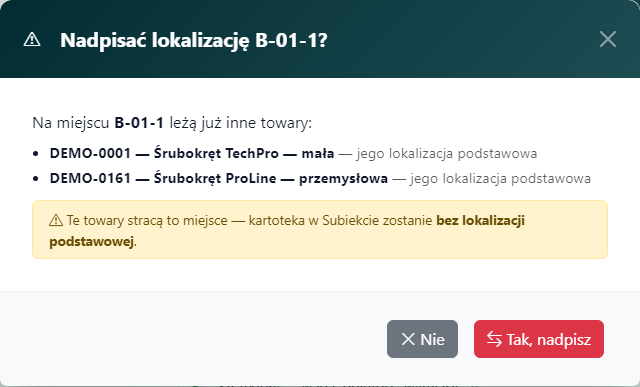Image resolution: width=640 pixels, height=387 pixels.
Task: Confirm overwrite with the Tak, nadpisz label
Action: 549,339
